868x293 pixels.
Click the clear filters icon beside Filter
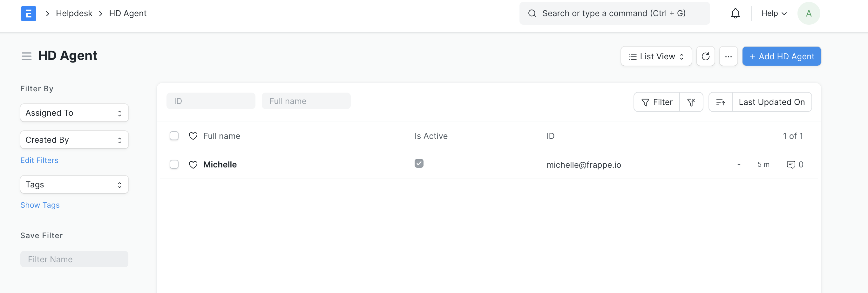[x=691, y=102]
